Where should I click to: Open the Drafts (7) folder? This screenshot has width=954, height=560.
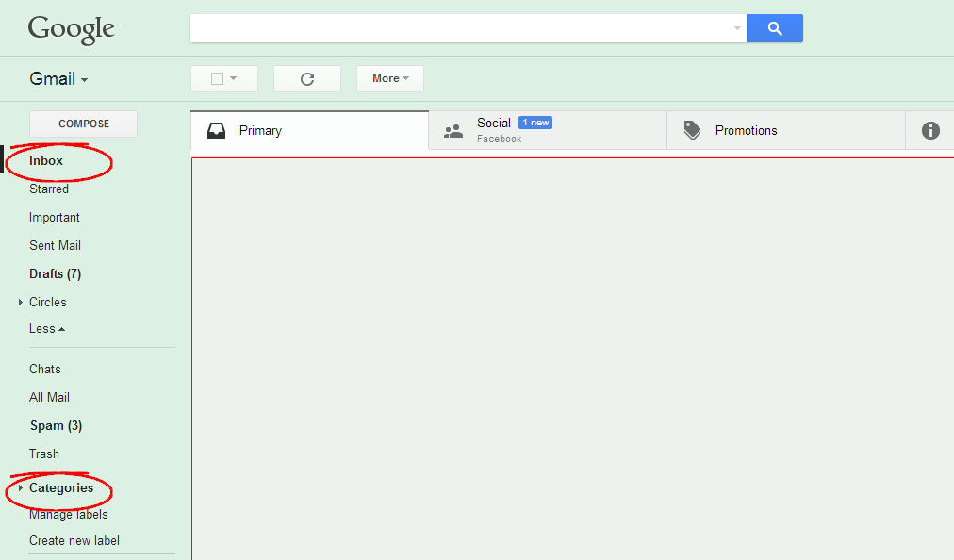click(x=56, y=274)
